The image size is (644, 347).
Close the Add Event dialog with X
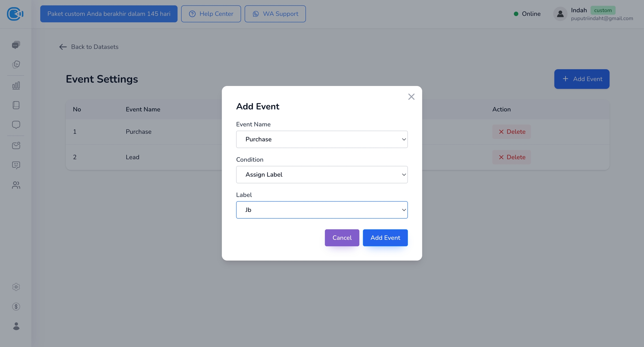pos(411,97)
